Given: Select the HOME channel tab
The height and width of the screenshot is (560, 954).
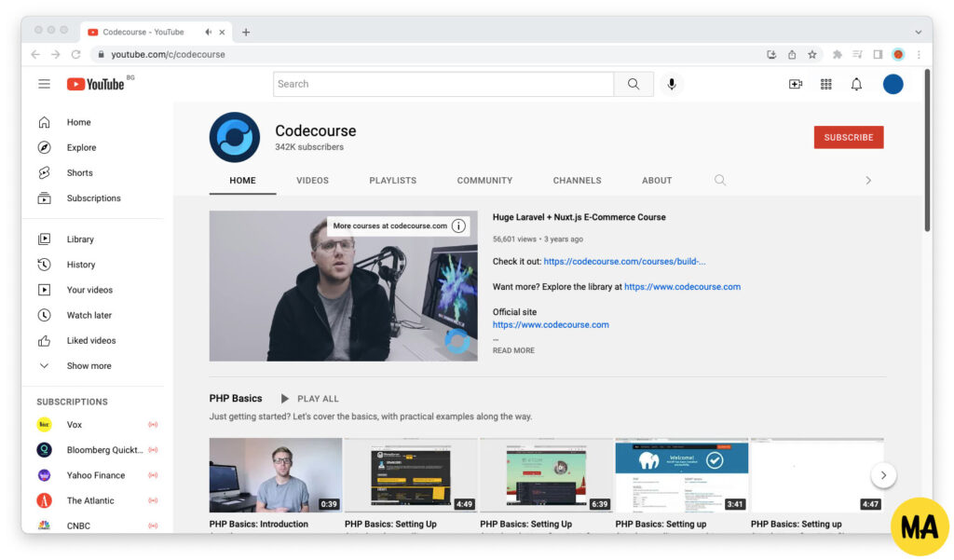Looking at the screenshot, I should click(243, 181).
